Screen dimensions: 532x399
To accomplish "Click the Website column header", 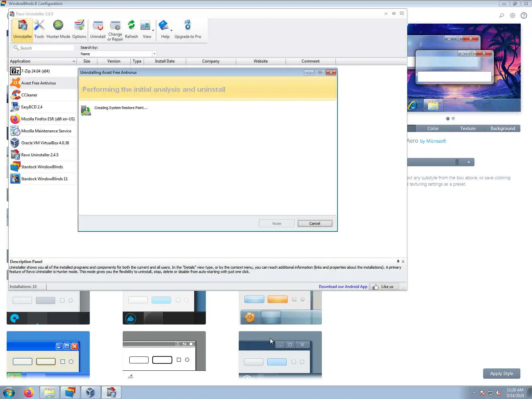I will click(x=261, y=61).
